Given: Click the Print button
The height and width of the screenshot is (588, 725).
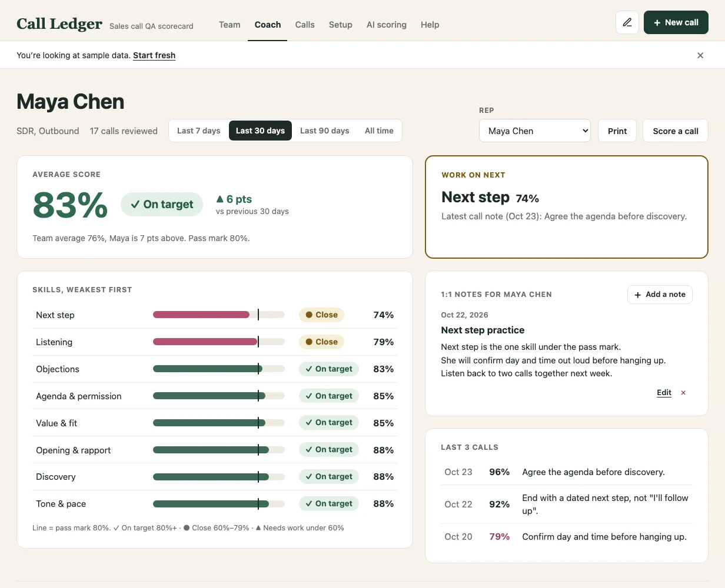Looking at the screenshot, I should tap(617, 131).
